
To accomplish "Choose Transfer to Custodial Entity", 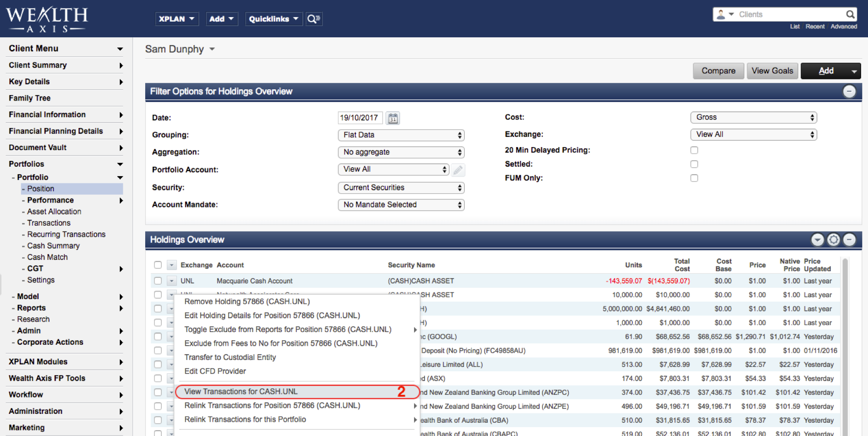I will 230,358.
